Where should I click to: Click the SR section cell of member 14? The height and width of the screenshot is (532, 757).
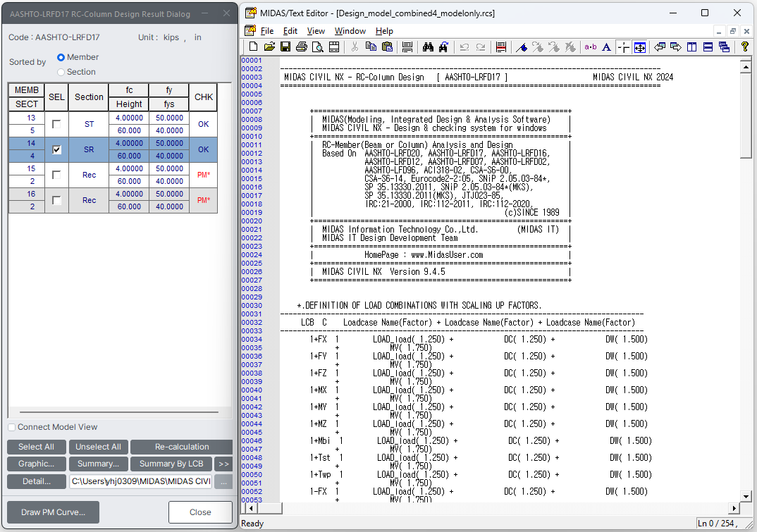[89, 149]
